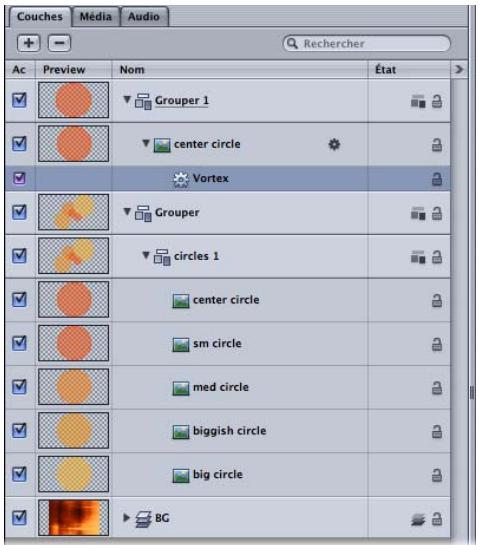Click the gear behavior icon on center circle row

point(334,144)
